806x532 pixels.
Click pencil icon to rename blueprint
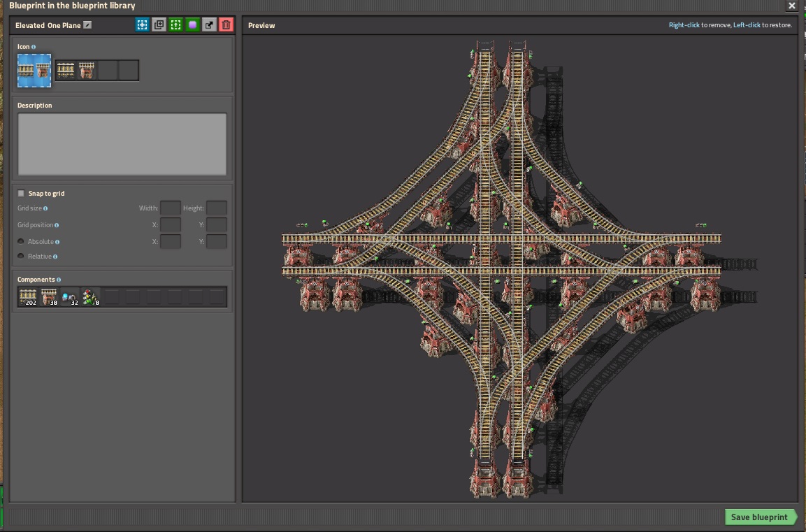tap(87, 25)
